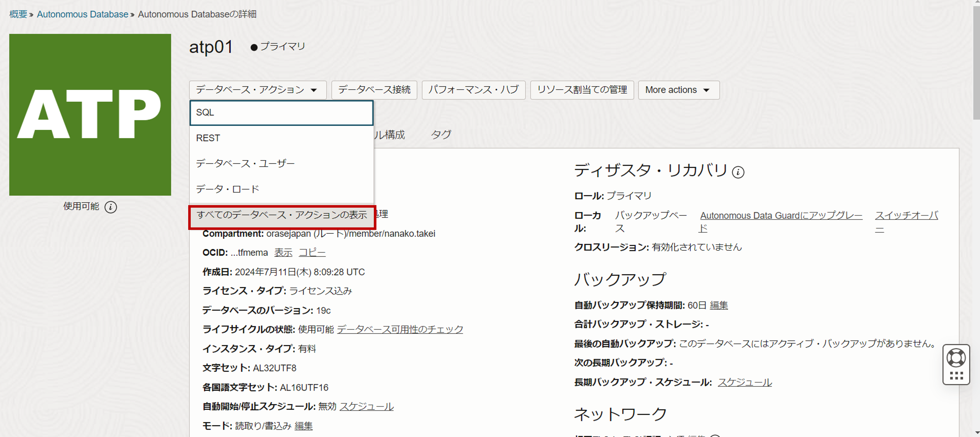Click the OCID コピー link
980x437 pixels.
tap(312, 252)
